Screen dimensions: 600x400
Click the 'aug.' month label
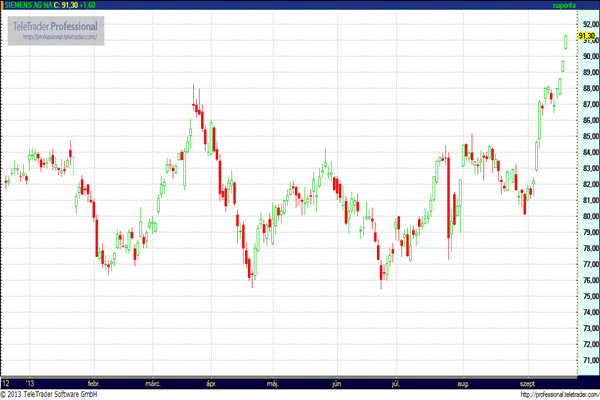pyautogui.click(x=462, y=383)
